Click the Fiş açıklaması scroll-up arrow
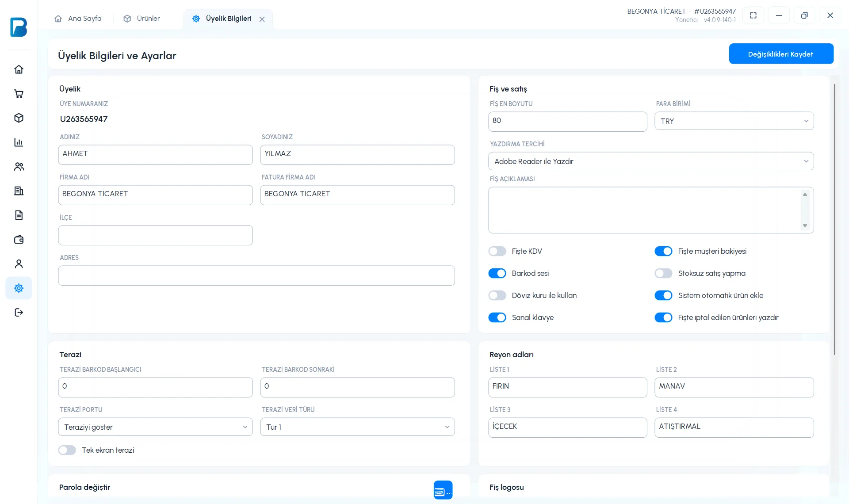Image resolution: width=849 pixels, height=504 pixels. (805, 195)
